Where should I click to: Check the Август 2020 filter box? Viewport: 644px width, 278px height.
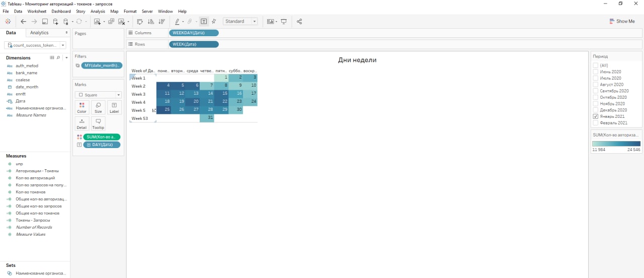[x=596, y=85]
